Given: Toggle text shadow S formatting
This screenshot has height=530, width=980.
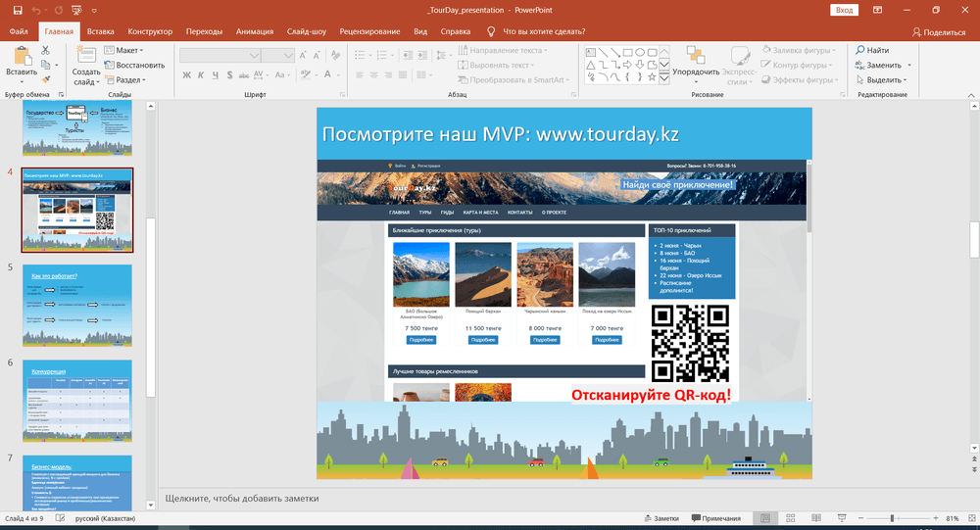Looking at the screenshot, I should 229,75.
